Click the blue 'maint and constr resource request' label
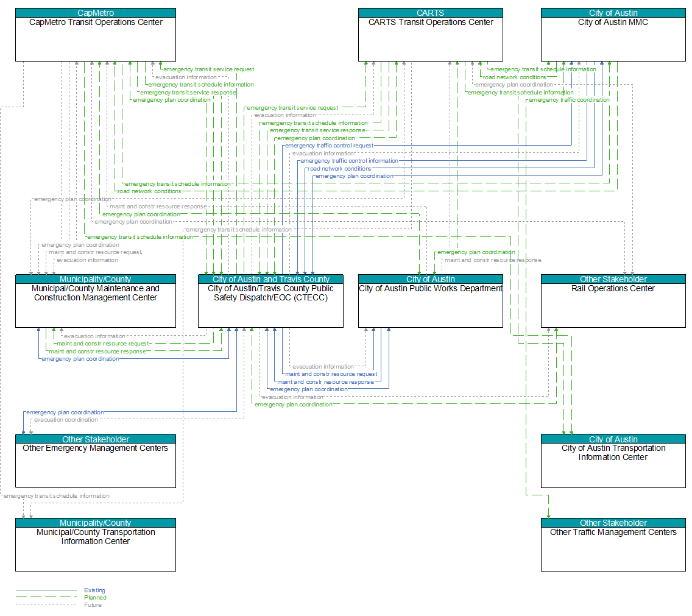Screen dimensions: 692x616 tap(331, 374)
